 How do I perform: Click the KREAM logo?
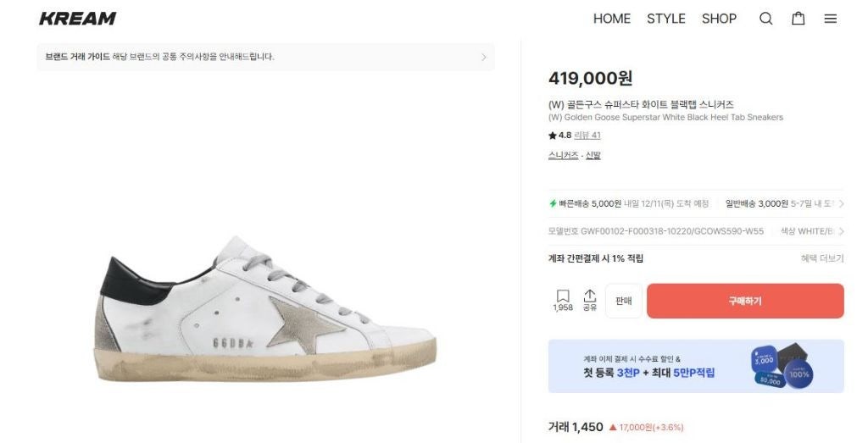pyautogui.click(x=77, y=19)
